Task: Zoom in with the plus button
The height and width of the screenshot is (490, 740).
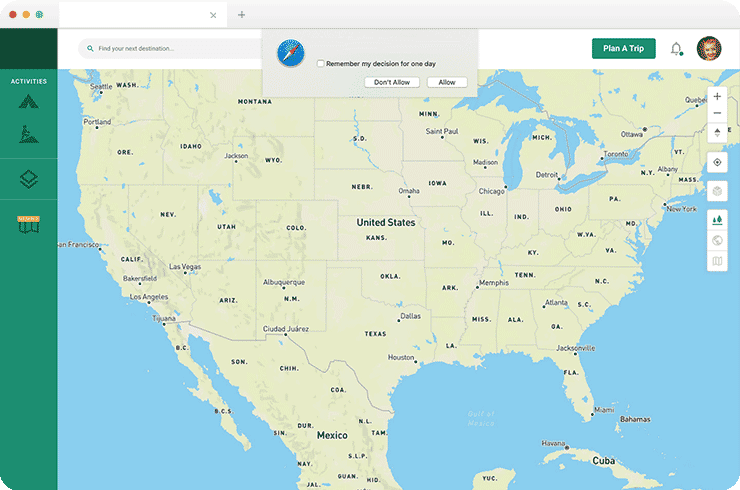Action: point(717,97)
